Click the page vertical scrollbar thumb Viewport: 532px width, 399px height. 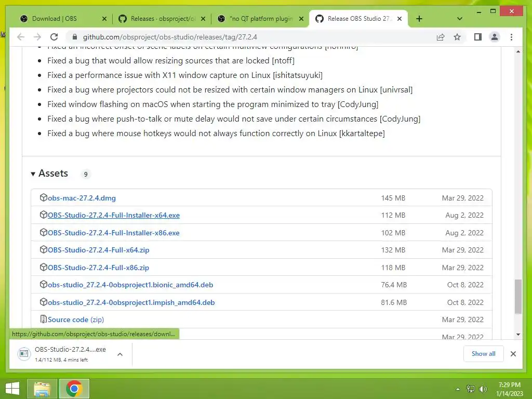pos(518,296)
